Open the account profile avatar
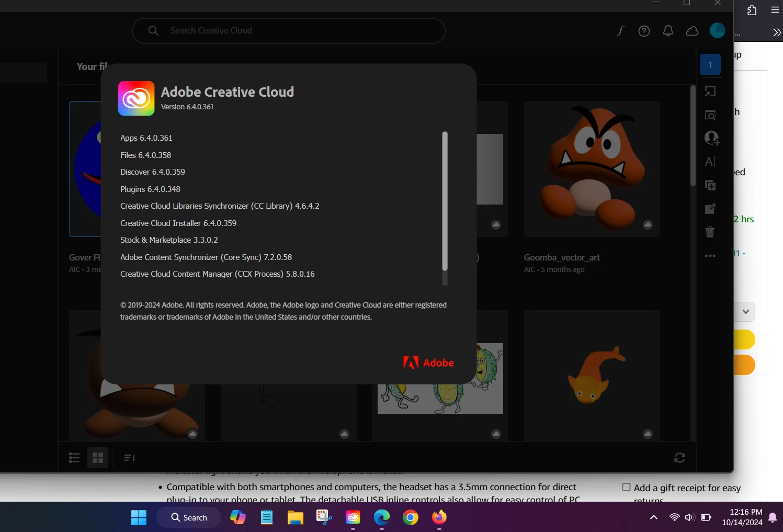This screenshot has width=783, height=532. [717, 30]
